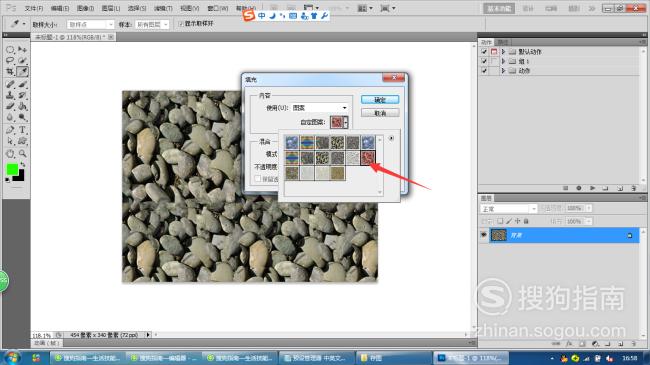650x365 pixels.
Task: Create new action in Actions panel
Action: [620, 188]
